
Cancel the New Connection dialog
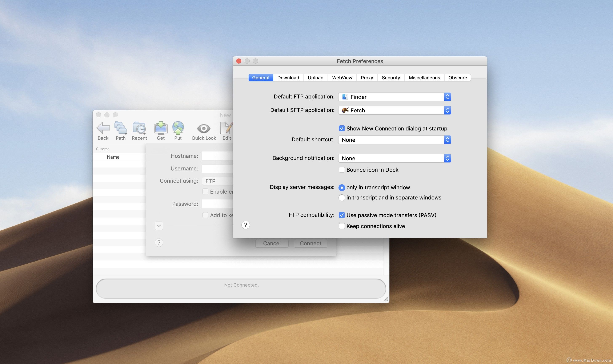click(x=271, y=243)
